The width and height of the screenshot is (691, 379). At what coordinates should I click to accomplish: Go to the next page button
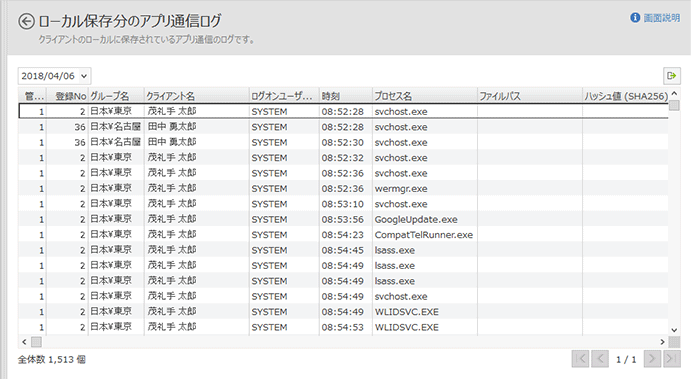click(x=652, y=359)
